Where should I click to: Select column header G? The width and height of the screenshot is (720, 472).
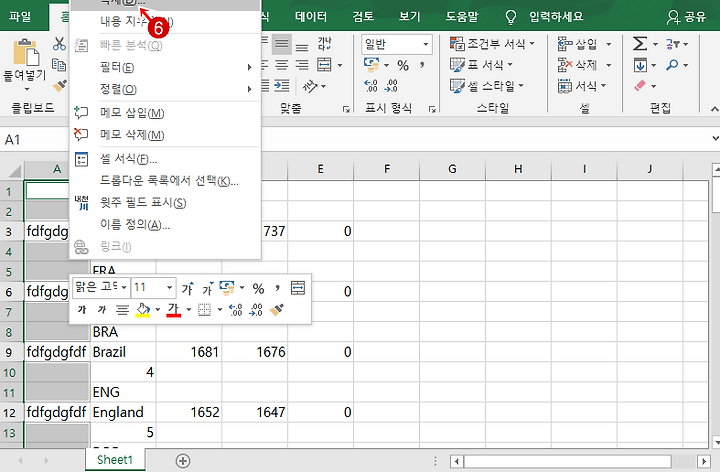click(452, 169)
